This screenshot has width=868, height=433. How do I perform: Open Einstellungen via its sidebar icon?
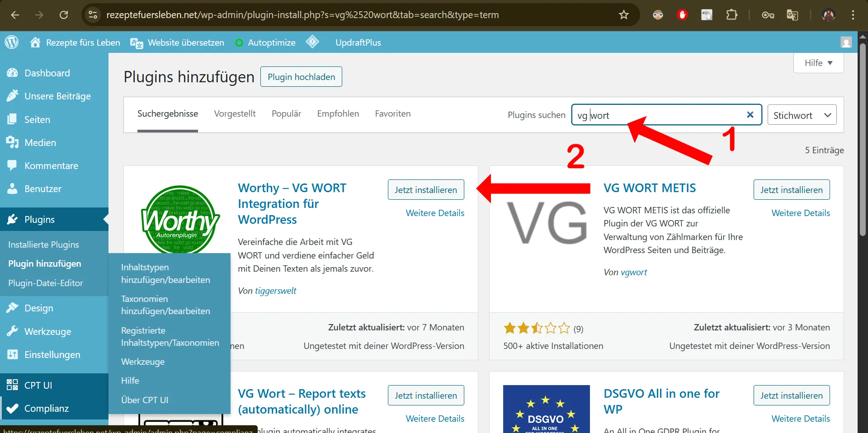12,354
